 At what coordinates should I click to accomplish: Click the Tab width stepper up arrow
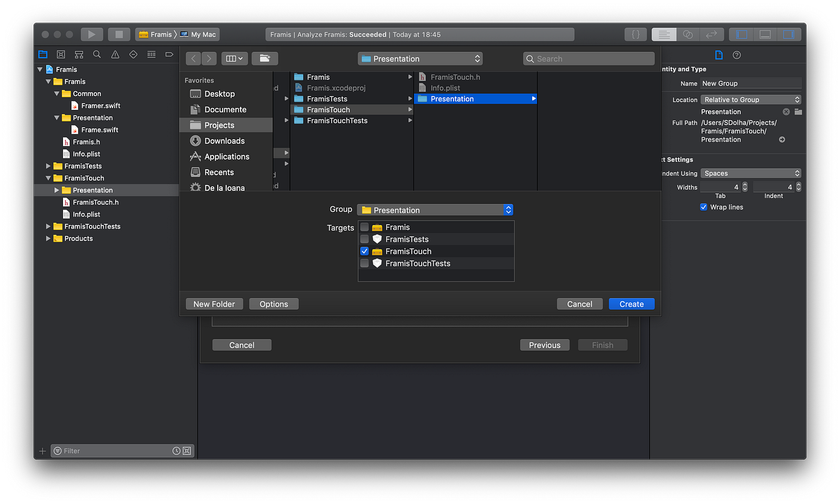(x=745, y=184)
